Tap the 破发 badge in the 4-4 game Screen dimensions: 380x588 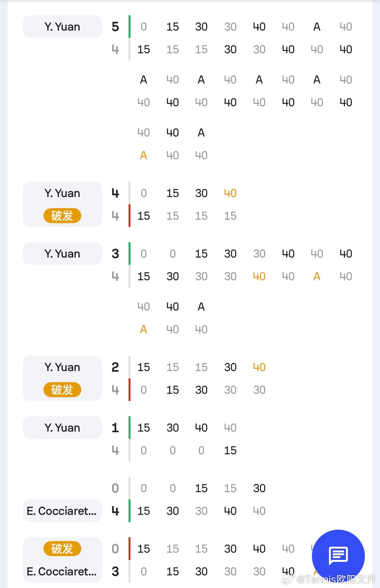click(x=62, y=216)
